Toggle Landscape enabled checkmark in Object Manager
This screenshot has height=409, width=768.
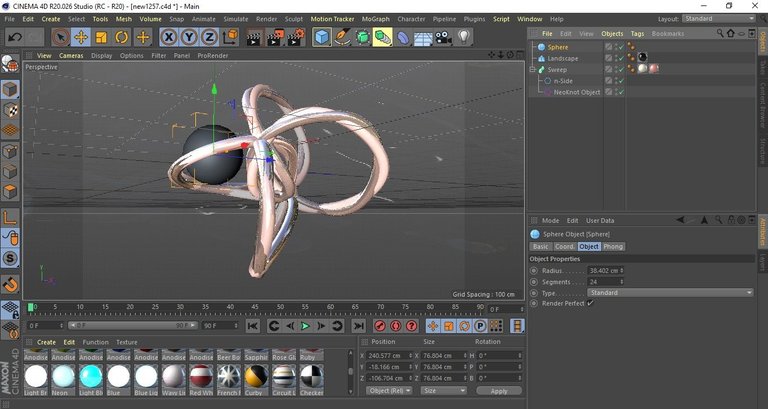click(x=621, y=58)
